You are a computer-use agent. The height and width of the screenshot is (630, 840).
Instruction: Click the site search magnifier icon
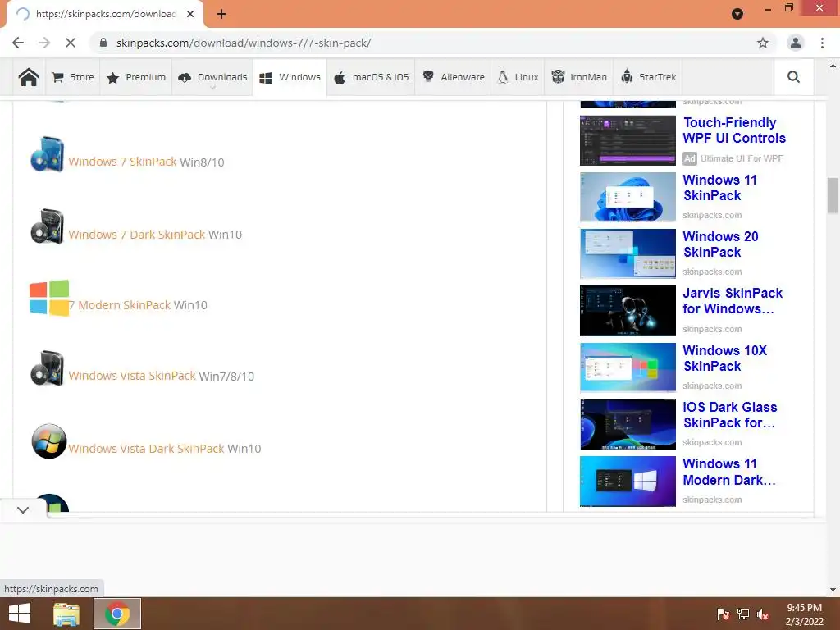[x=793, y=77]
